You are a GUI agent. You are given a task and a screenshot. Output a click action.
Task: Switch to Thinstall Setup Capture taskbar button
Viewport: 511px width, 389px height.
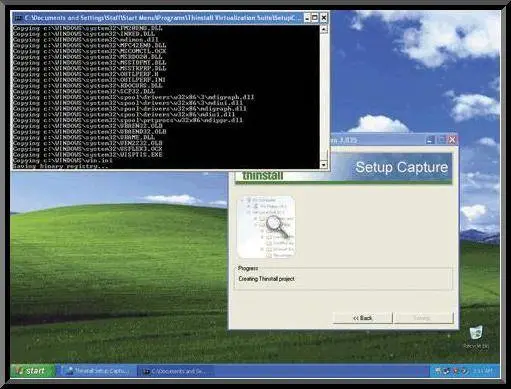click(x=97, y=371)
